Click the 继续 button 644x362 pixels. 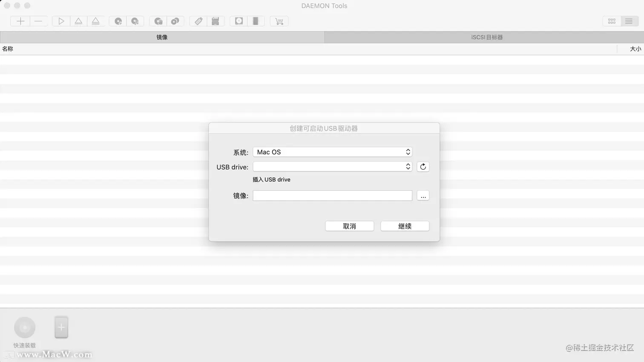[405, 226]
